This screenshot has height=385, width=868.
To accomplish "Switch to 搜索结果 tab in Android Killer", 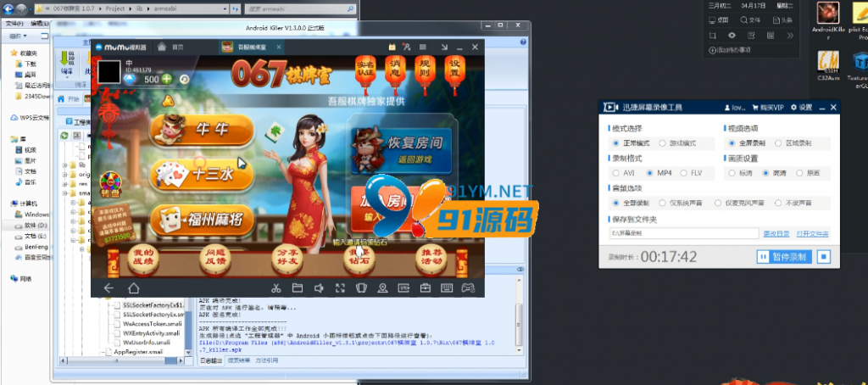I will tap(238, 360).
